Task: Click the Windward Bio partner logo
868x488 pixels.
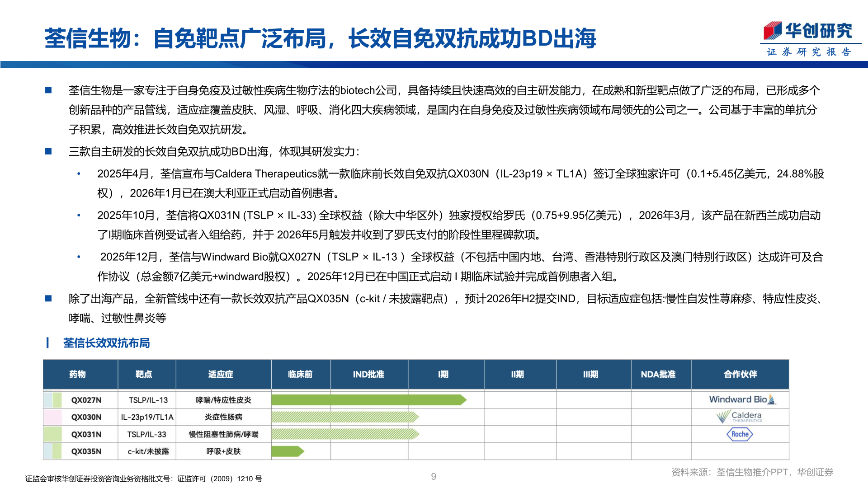Action: (x=742, y=399)
